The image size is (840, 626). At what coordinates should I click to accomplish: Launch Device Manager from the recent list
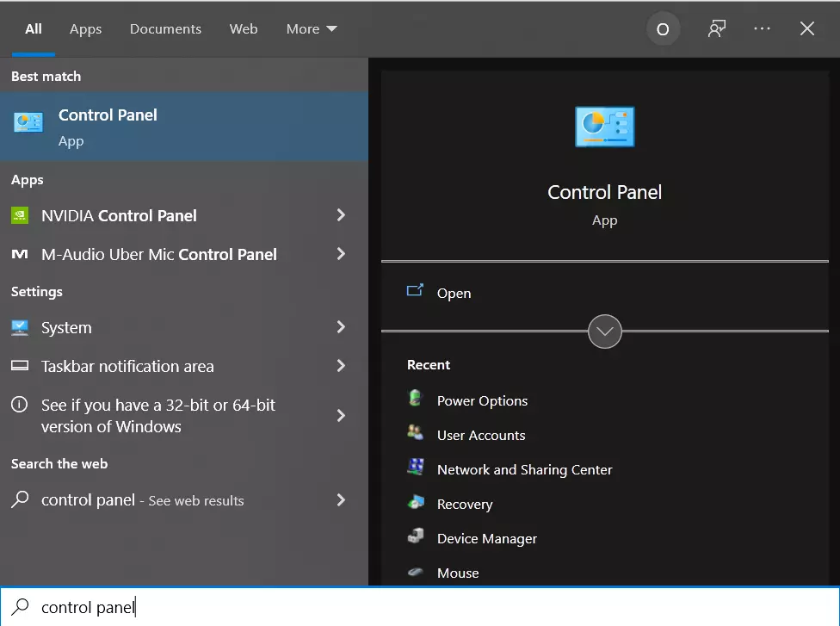click(486, 538)
